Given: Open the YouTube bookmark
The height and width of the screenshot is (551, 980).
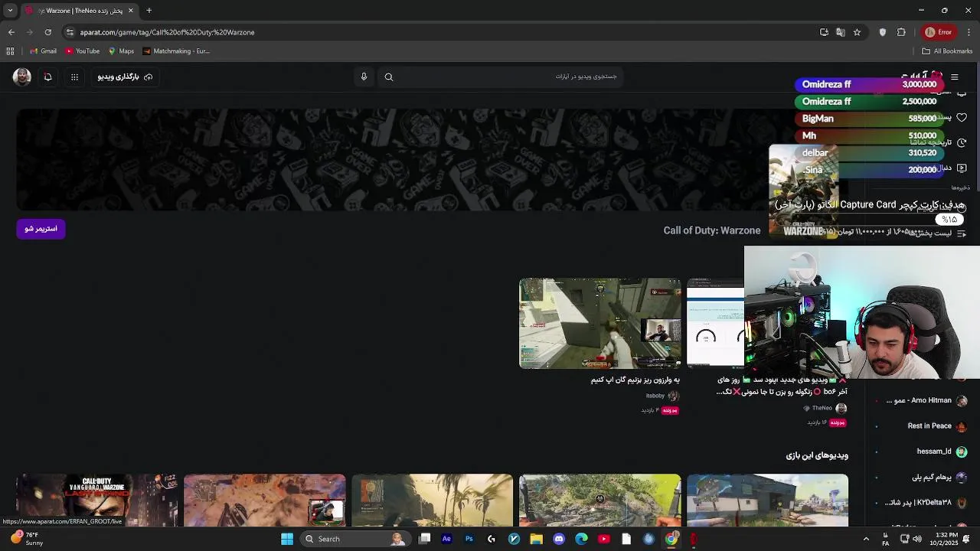Looking at the screenshot, I should [x=83, y=51].
